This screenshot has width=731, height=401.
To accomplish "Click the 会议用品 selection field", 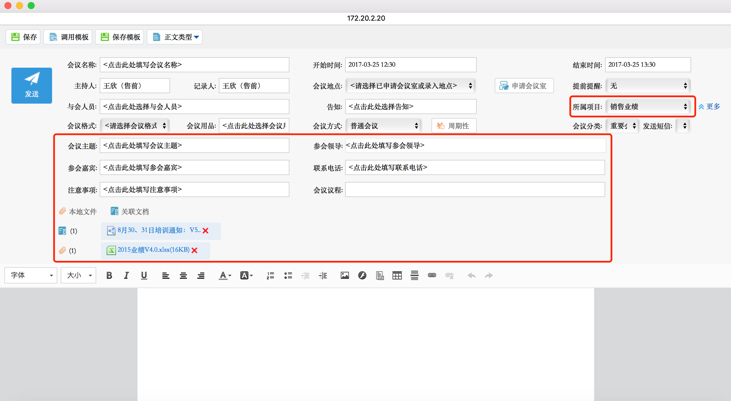I will (x=254, y=126).
